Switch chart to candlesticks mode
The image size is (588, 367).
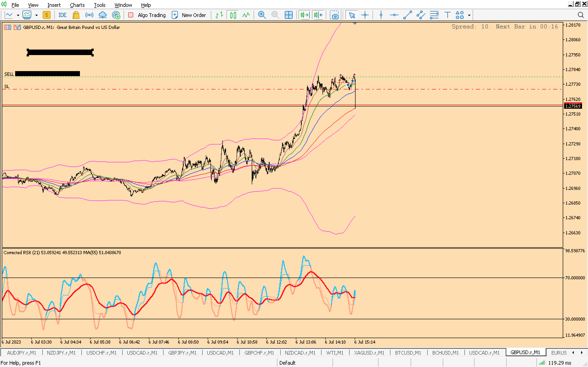[x=233, y=15]
